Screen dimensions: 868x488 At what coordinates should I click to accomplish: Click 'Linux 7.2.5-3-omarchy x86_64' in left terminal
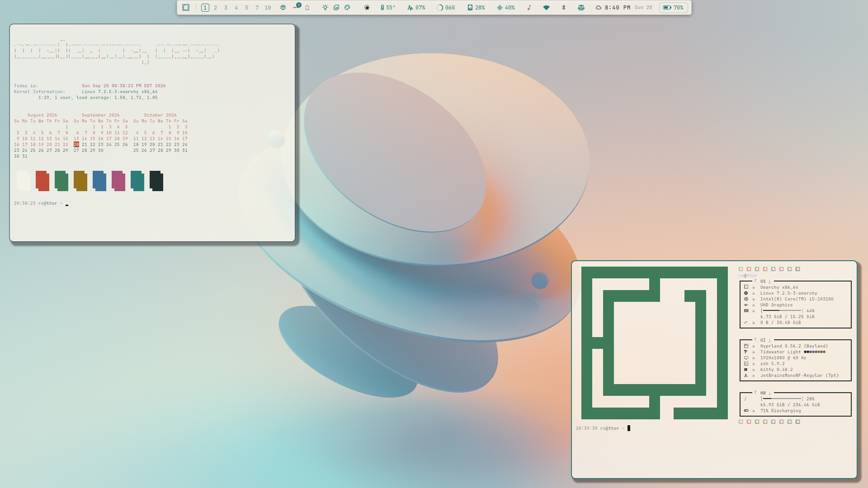tap(120, 92)
